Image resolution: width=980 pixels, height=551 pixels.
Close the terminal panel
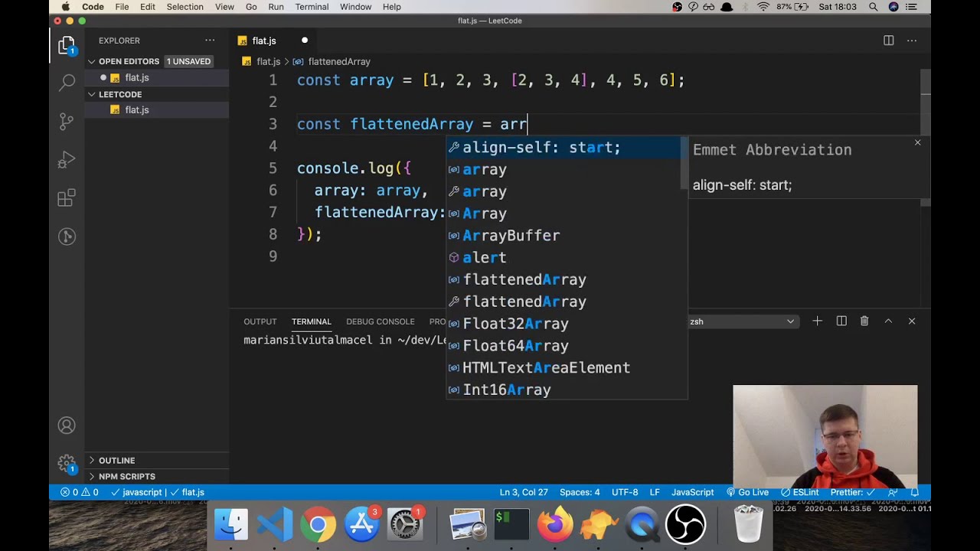tap(912, 321)
